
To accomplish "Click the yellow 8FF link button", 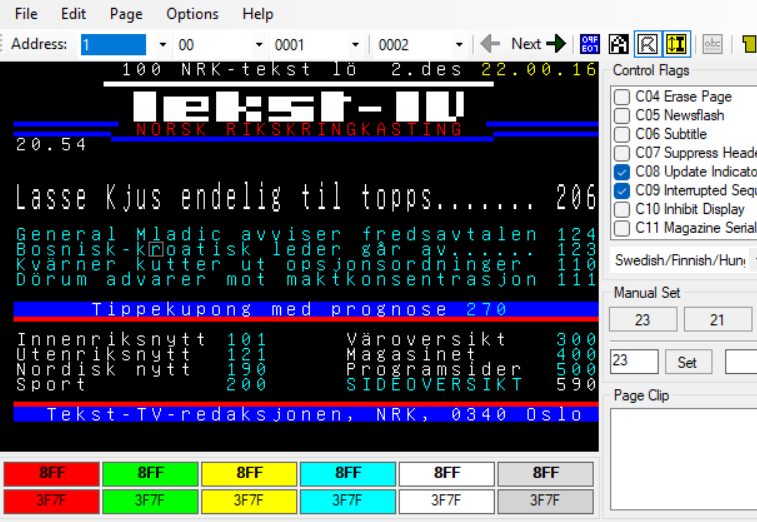I will (249, 473).
